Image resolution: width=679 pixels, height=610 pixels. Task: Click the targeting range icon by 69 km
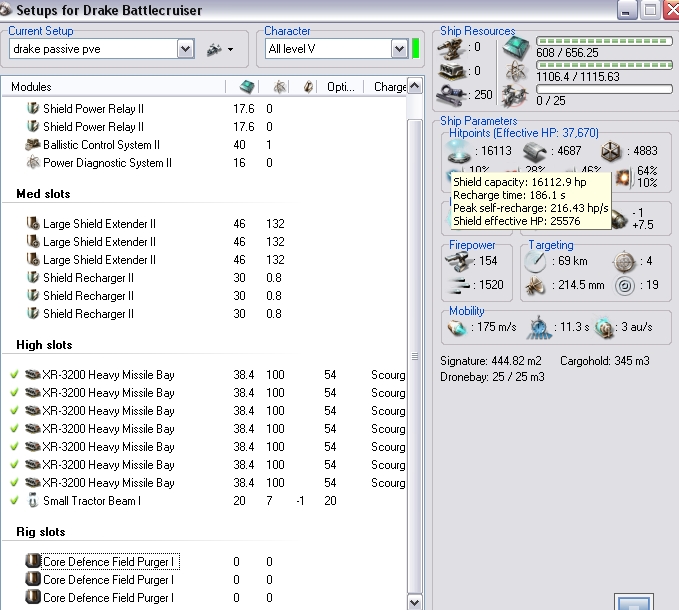(x=535, y=261)
